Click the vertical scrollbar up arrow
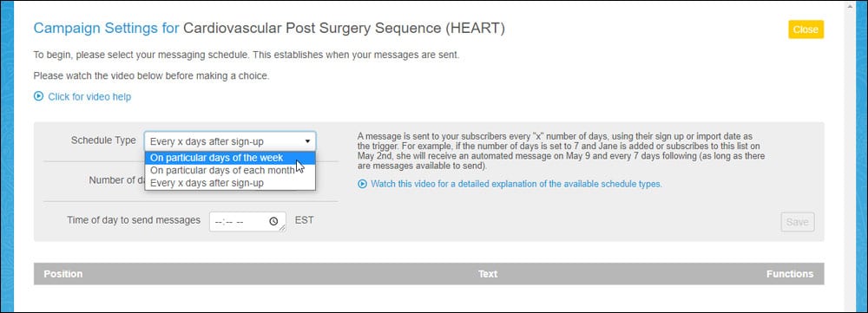The width and height of the screenshot is (868, 313). (851, 5)
